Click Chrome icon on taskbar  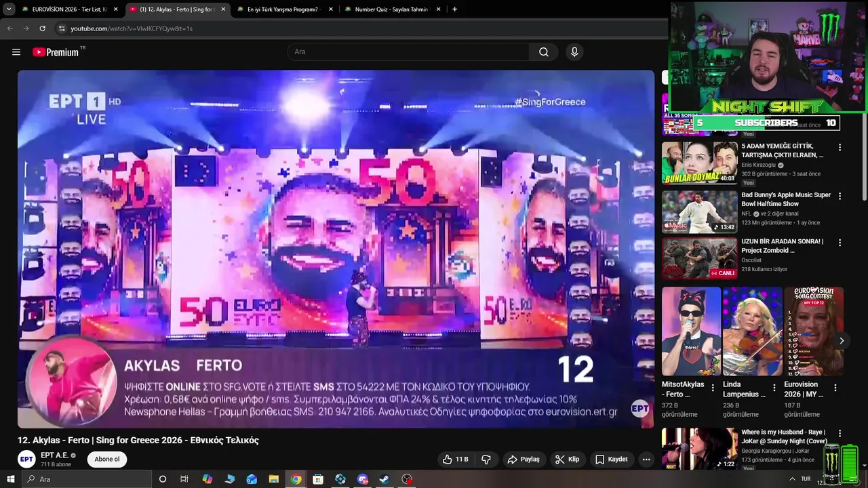(296, 479)
